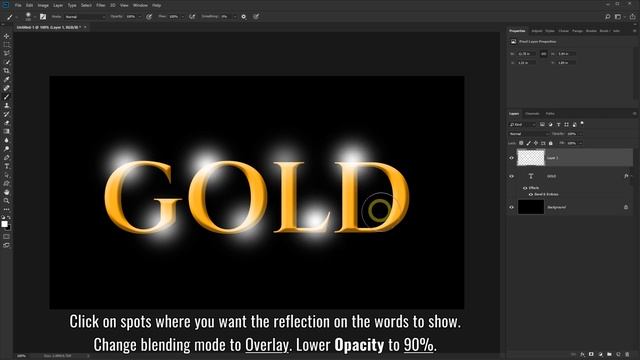Viewport: 640px width, 360px height.
Task: Hide the GOLD text layer eye
Action: [511, 176]
